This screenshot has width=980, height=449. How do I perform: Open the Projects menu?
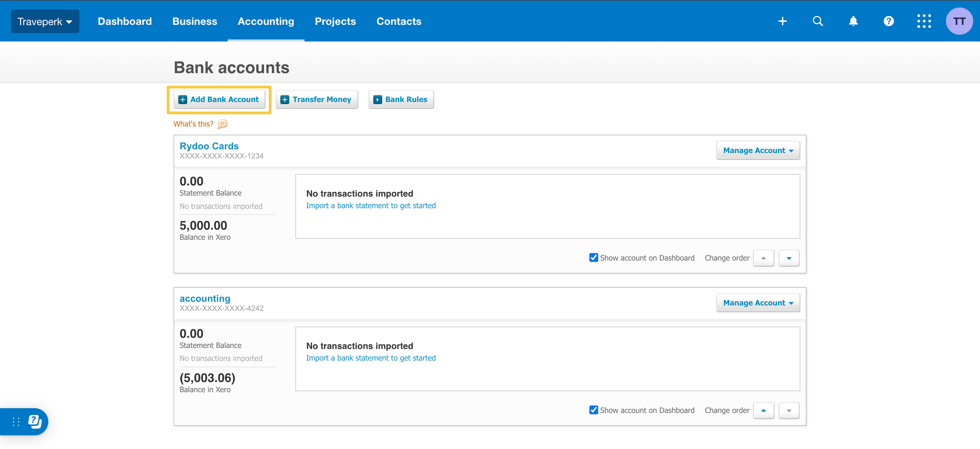coord(335,21)
